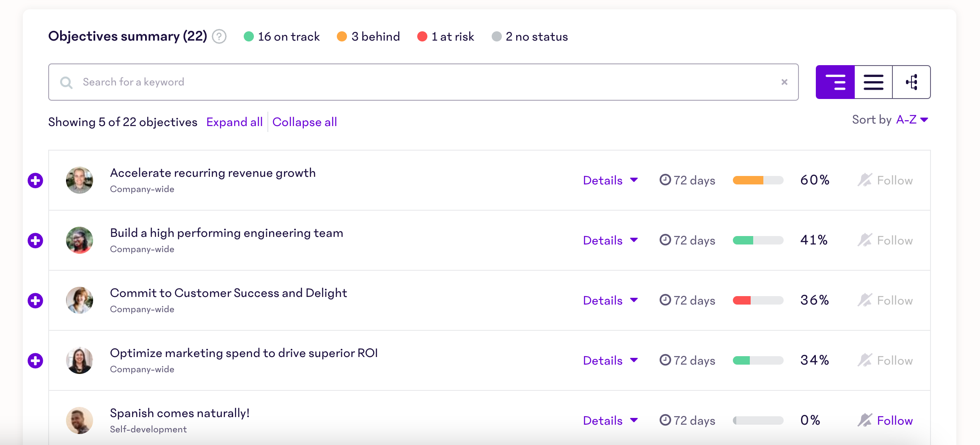Click the help icon beside Objectives summary
The height and width of the screenshot is (445, 980).
(x=219, y=37)
